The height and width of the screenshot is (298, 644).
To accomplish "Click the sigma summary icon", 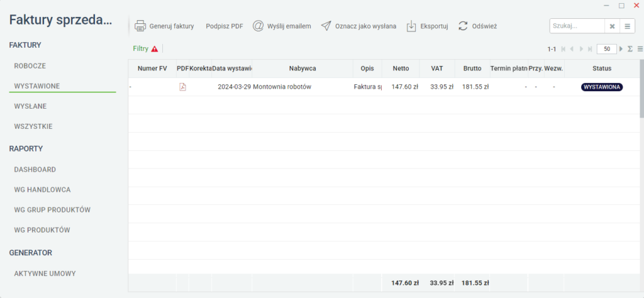I will [x=630, y=49].
